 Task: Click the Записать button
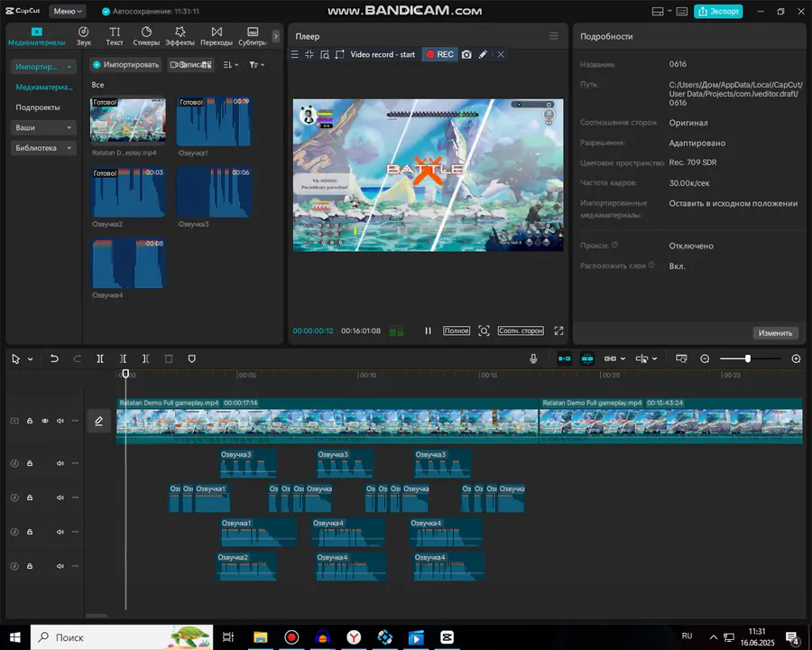pos(190,65)
